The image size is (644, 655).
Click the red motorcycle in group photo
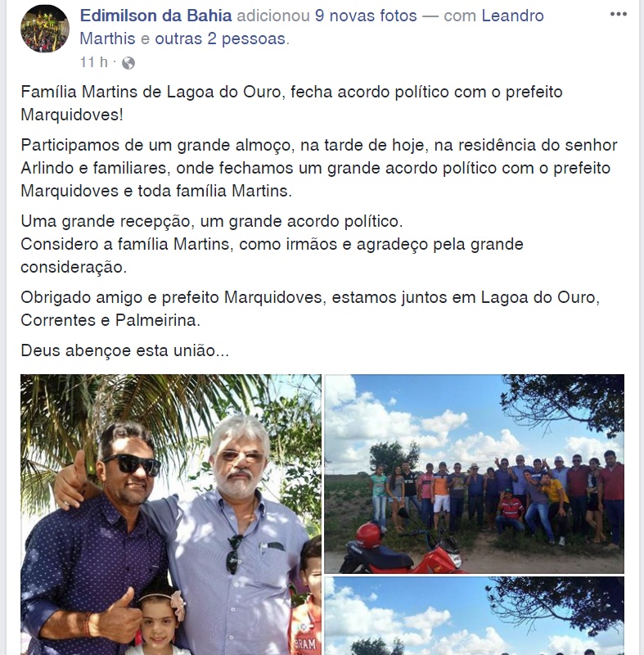pos(401,548)
